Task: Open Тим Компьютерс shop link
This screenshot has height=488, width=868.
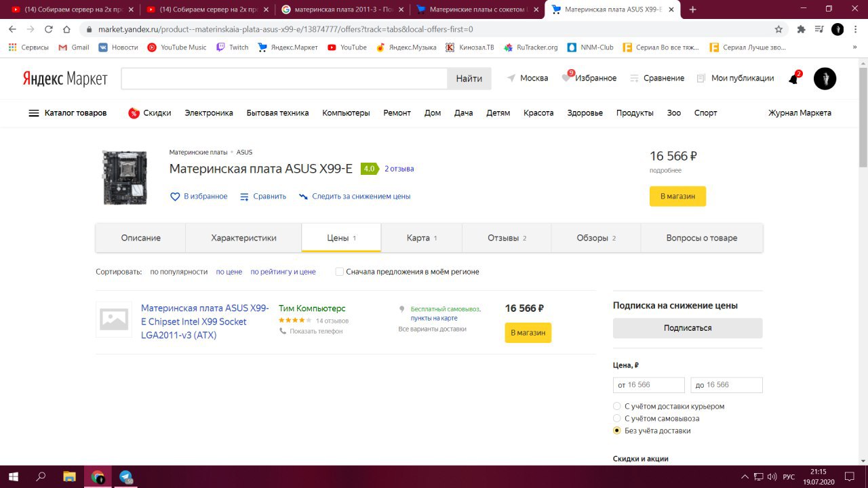Action: (312, 308)
